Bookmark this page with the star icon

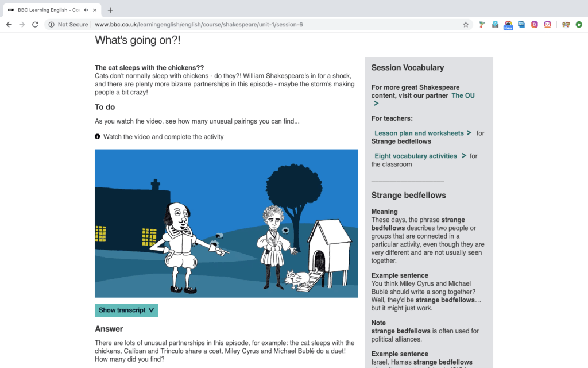click(466, 25)
